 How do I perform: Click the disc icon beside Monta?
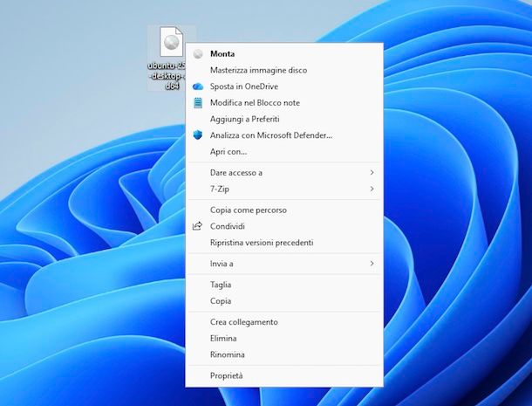coord(198,54)
